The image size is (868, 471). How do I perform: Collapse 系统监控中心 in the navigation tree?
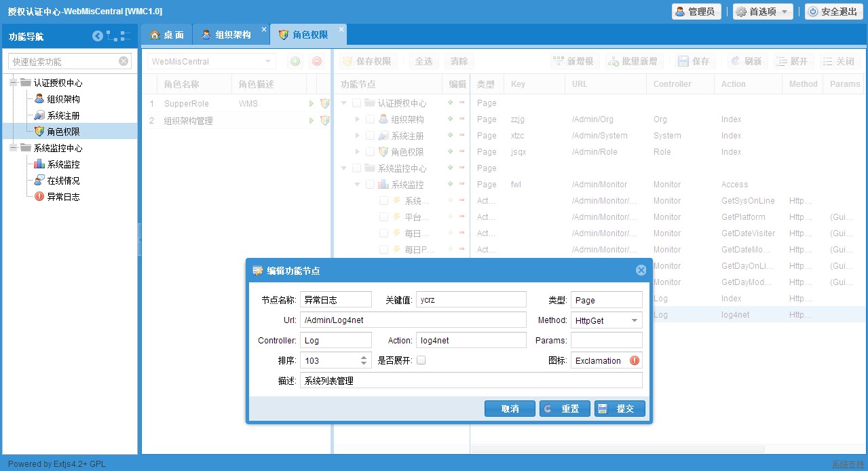[x=13, y=148]
